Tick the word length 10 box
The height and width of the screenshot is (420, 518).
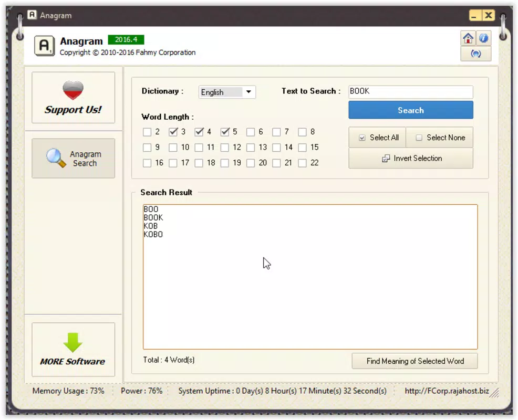tap(173, 148)
